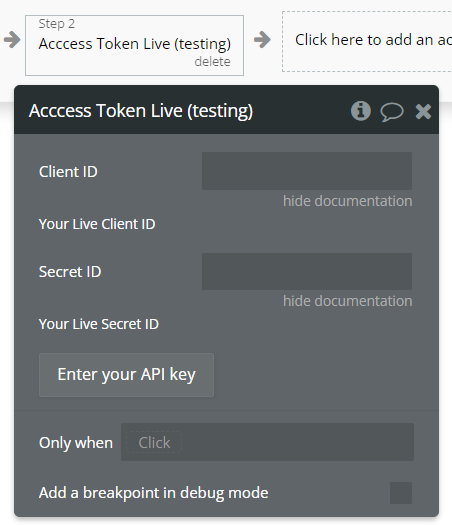This screenshot has height=525, width=452.
Task: Close the Acccess Token Live panel
Action: (x=423, y=111)
